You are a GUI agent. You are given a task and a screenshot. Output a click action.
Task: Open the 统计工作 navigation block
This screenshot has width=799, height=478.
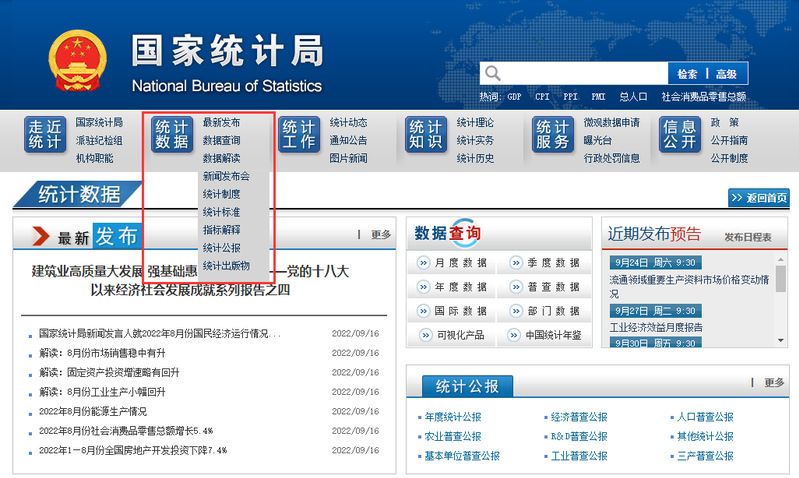(x=298, y=135)
